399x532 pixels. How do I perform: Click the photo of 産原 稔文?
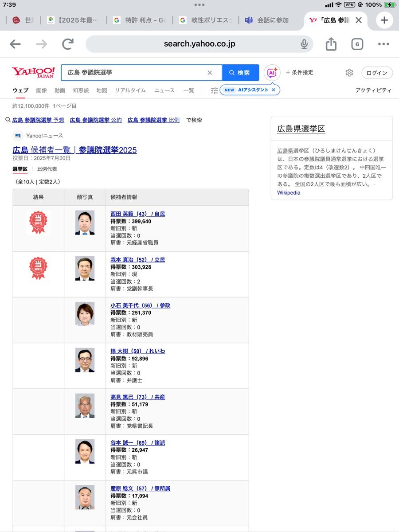(x=85, y=497)
